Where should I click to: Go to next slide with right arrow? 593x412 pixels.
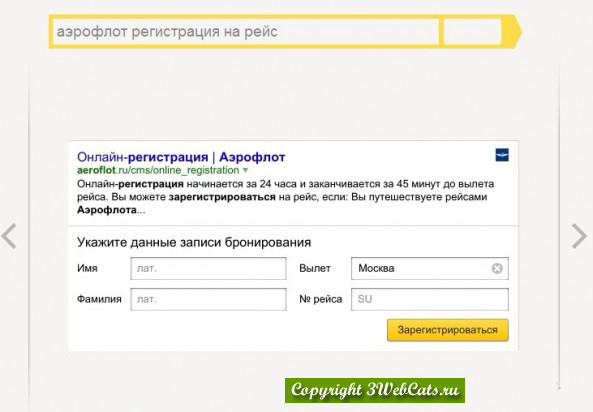579,236
